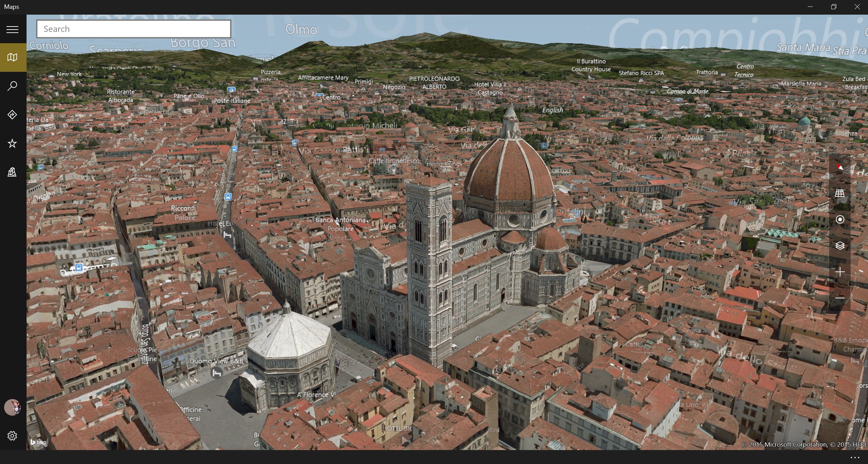This screenshot has height=464, width=868.
Task: Select Il Burattino Country House label
Action: point(591,65)
